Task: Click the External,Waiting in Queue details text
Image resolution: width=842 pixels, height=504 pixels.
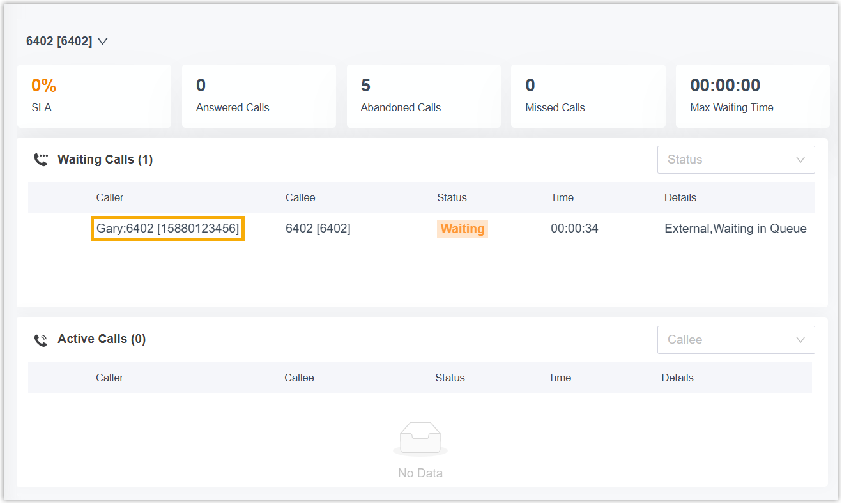Action: (735, 229)
